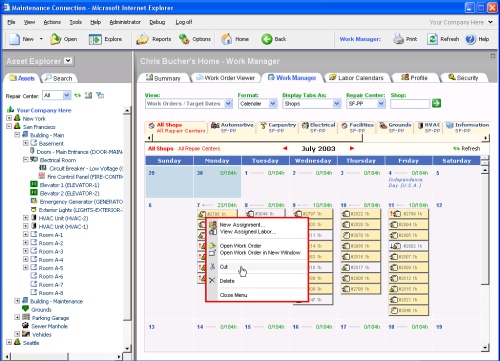Expand the Basement tree node

click(x=25, y=143)
